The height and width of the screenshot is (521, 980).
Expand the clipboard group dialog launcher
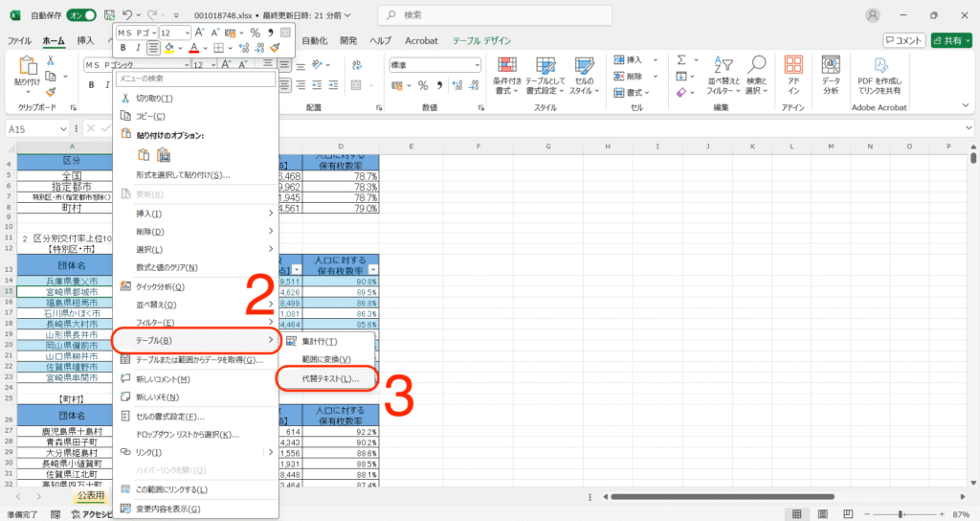pos(73,107)
